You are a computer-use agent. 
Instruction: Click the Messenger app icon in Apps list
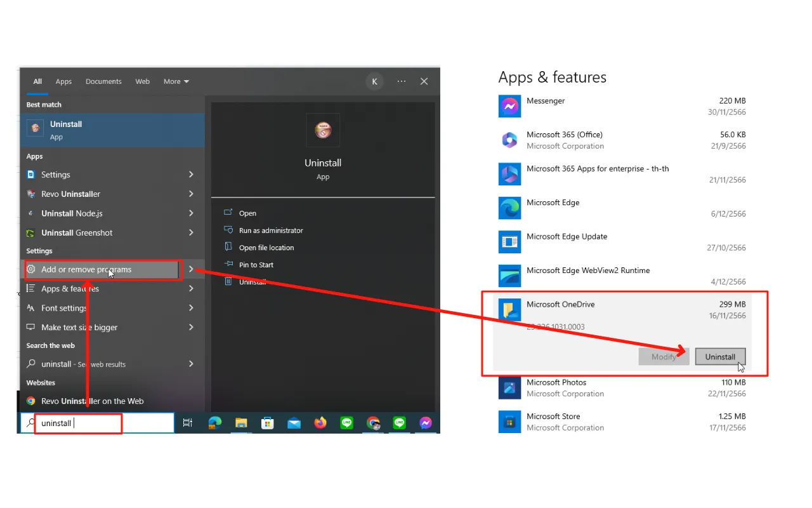(x=509, y=106)
